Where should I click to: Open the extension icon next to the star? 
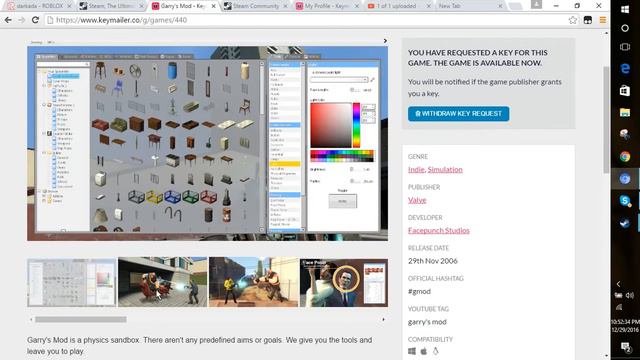588,20
